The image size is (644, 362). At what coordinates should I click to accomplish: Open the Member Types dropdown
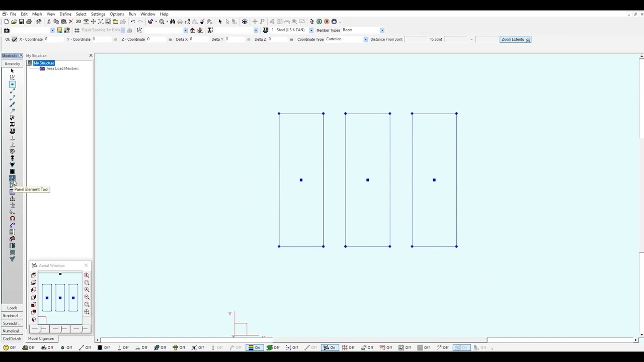[x=382, y=30]
